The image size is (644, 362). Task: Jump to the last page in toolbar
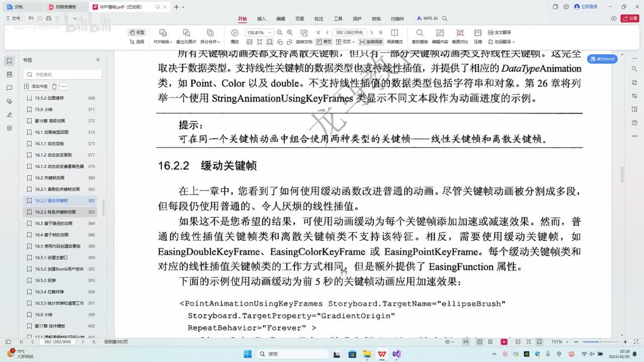pyautogui.click(x=380, y=32)
